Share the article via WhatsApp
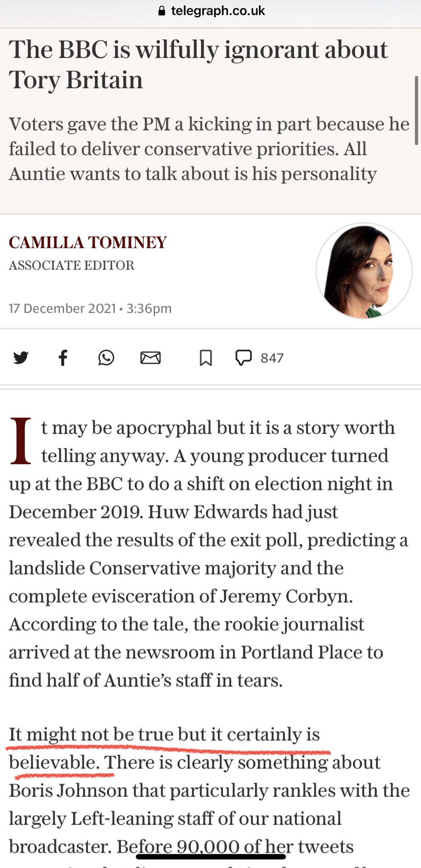The height and width of the screenshot is (868, 421). 106,358
